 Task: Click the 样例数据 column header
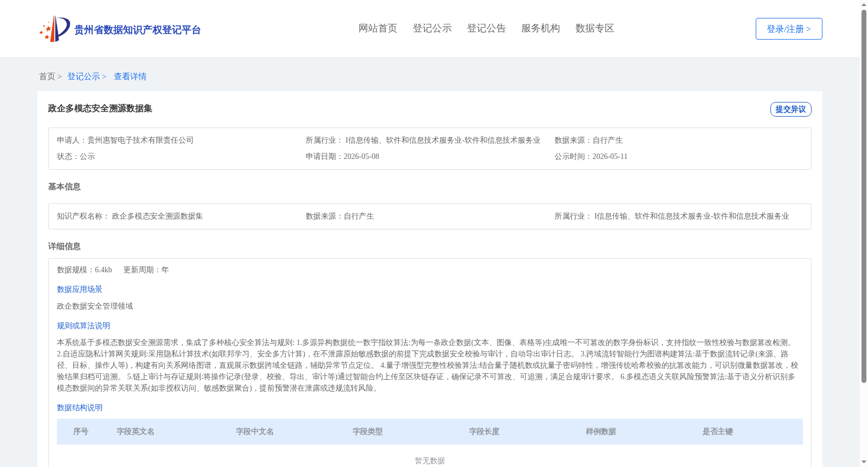601,432
